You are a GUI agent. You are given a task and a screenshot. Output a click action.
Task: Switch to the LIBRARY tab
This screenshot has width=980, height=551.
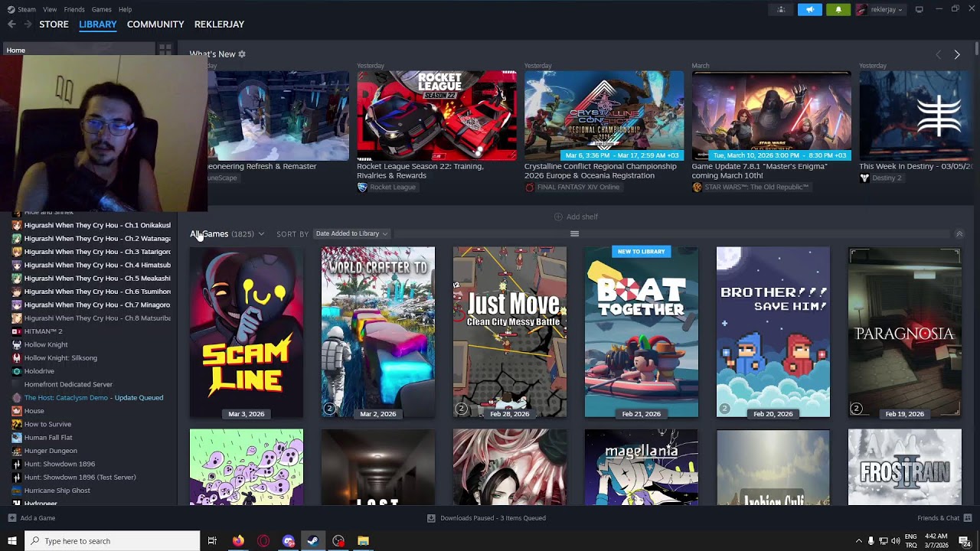click(x=98, y=24)
